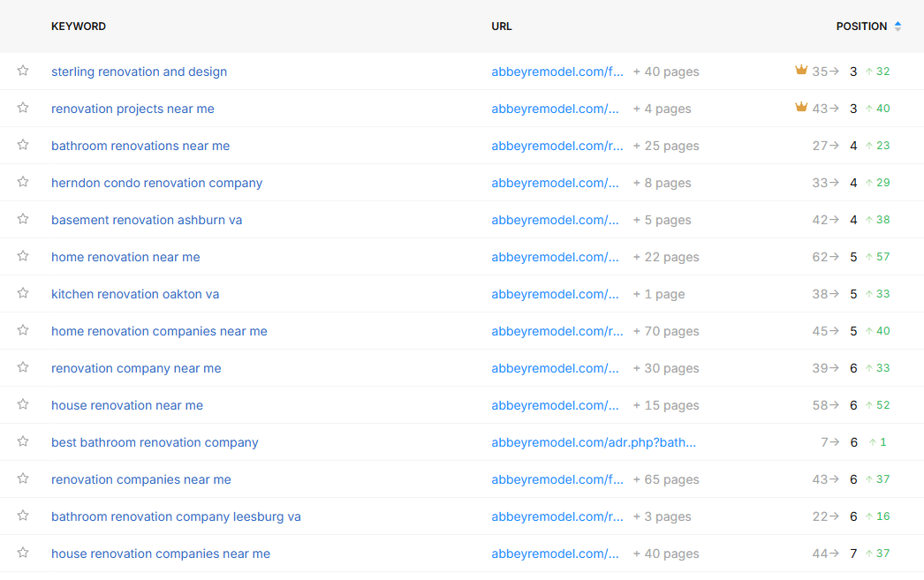
Task: Click crown icon in renovation projects row
Action: 801,108
